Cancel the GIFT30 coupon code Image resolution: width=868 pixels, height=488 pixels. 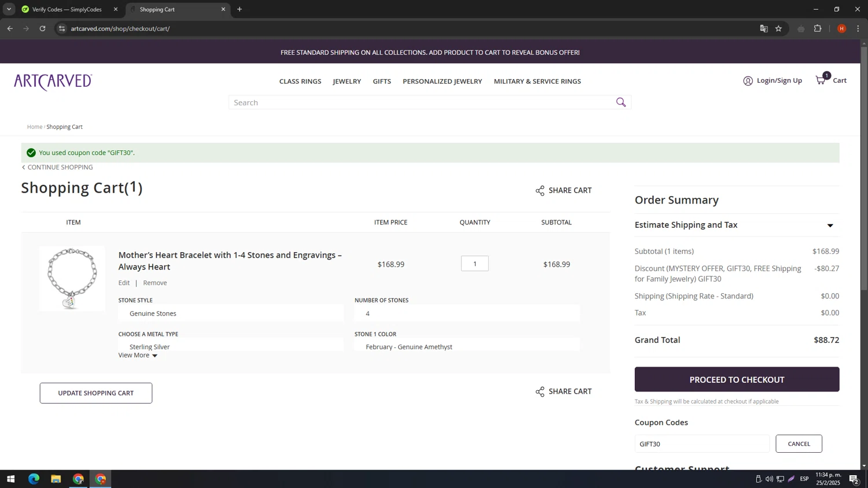[799, 443]
